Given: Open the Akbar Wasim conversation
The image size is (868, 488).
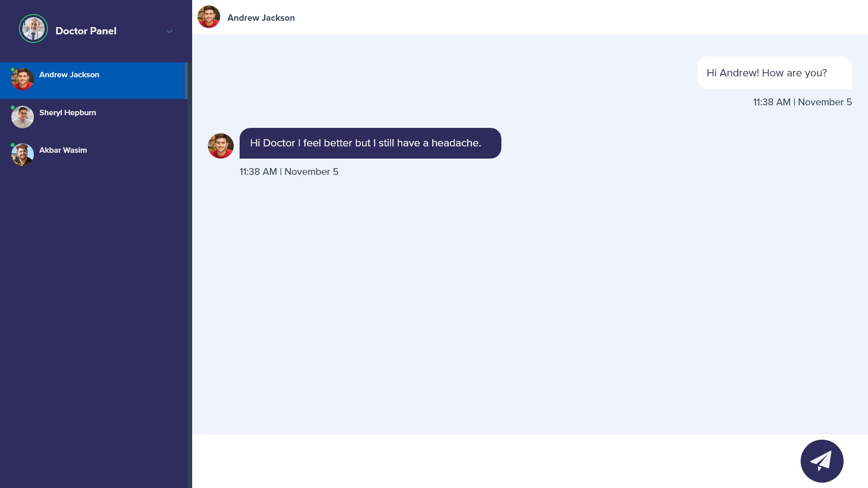Looking at the screenshot, I should 63,150.
